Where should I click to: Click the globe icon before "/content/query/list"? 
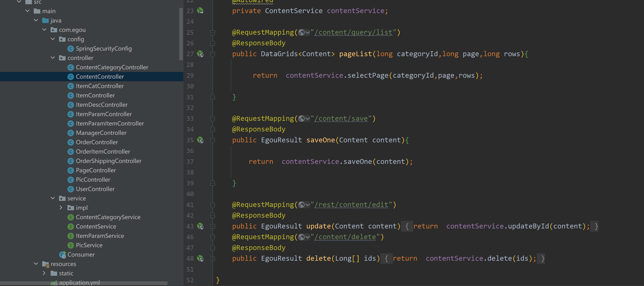click(302, 33)
